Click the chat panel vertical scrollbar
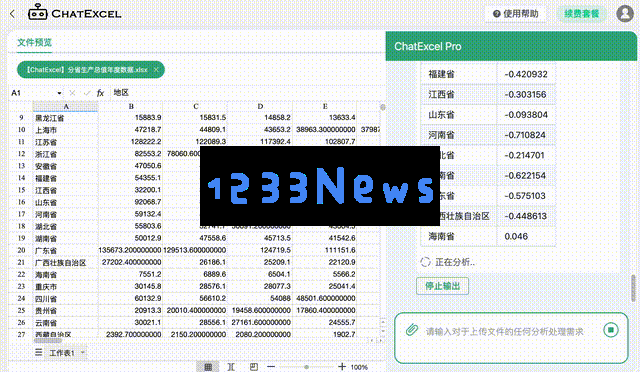The width and height of the screenshot is (640, 372). (x=633, y=287)
